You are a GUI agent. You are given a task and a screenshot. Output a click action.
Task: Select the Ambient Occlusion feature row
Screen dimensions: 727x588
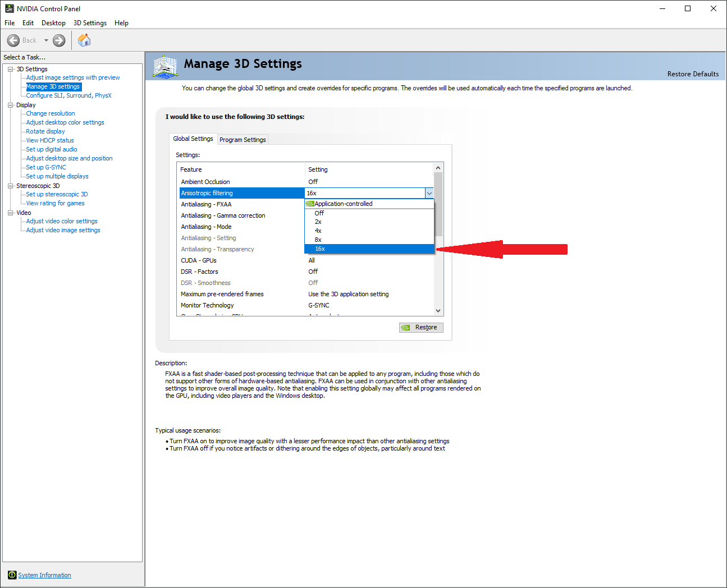pos(305,182)
